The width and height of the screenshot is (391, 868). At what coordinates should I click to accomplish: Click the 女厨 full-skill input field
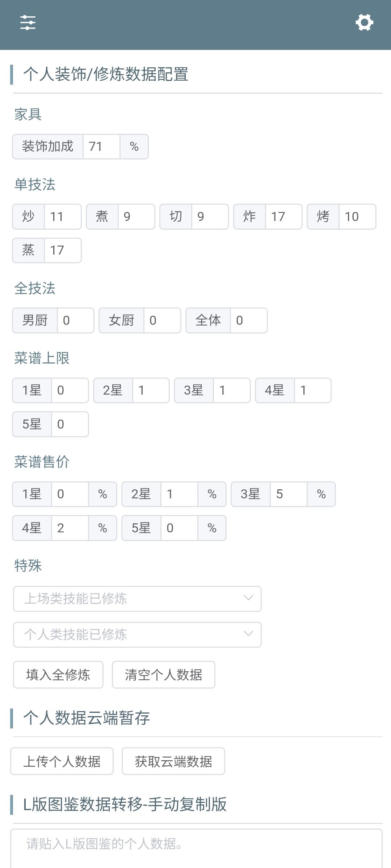(162, 320)
